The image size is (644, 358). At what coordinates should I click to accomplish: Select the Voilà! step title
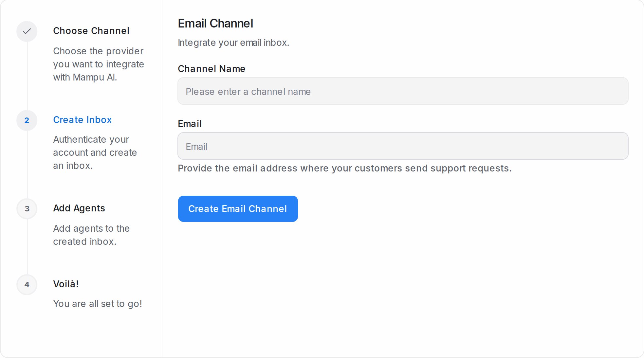[66, 284]
